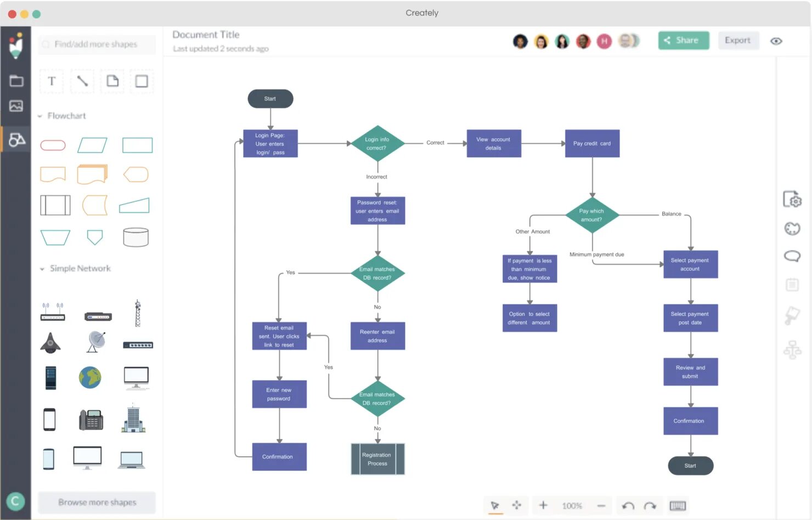The width and height of the screenshot is (812, 520).
Task: Select the Rectangle frame tool
Action: [142, 81]
